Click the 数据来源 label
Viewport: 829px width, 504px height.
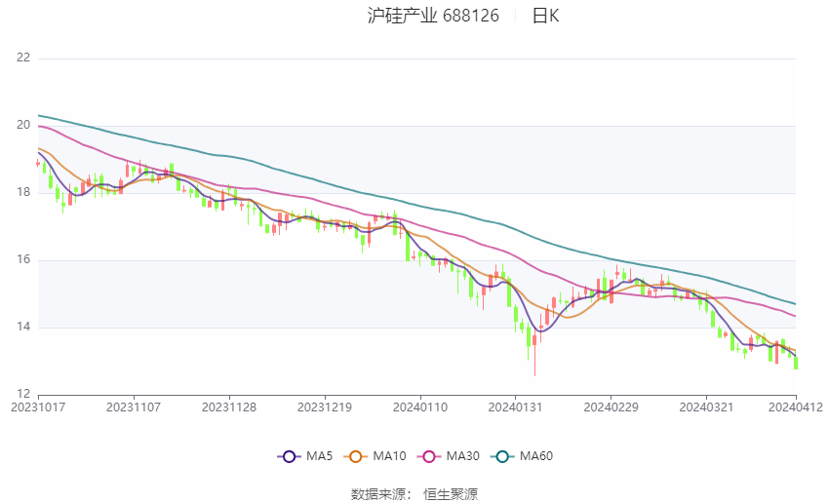[x=378, y=494]
